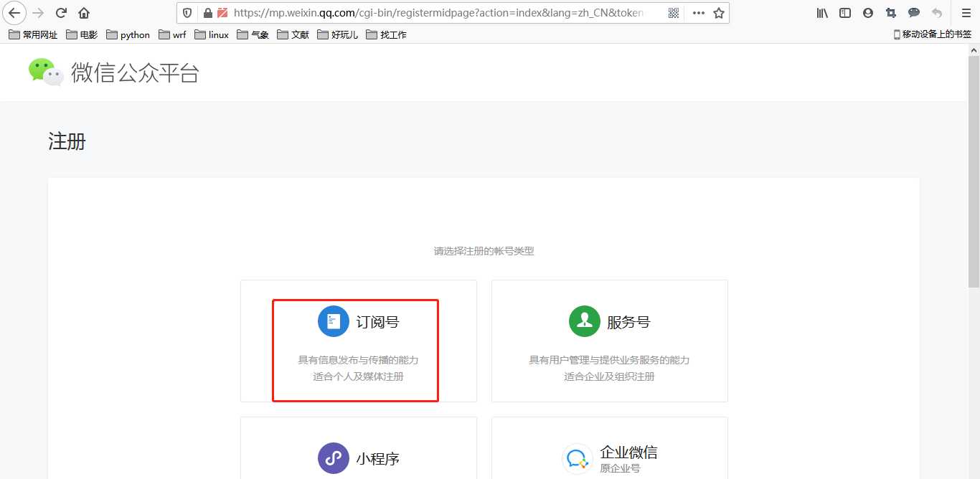Take a screenshot with the crop icon

(891, 13)
